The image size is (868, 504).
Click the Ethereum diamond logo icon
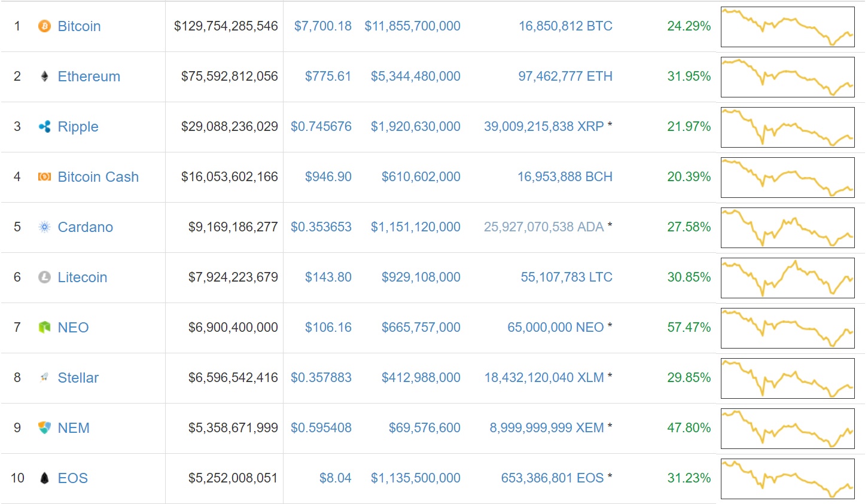tap(44, 77)
